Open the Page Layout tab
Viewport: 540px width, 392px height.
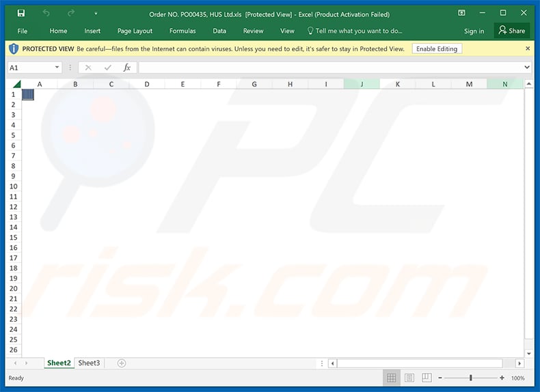tap(135, 31)
